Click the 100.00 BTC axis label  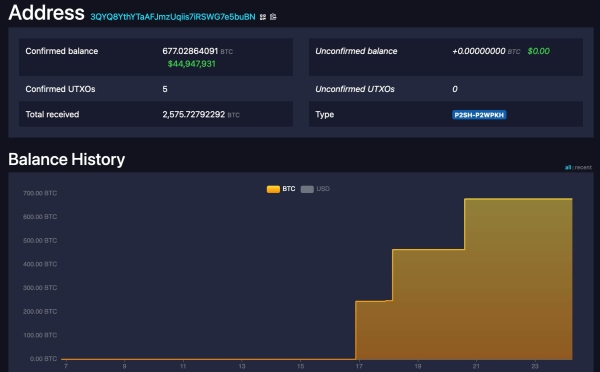40,335
